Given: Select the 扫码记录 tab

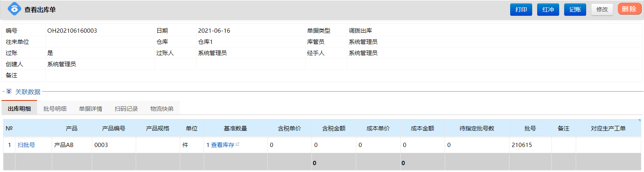Looking at the screenshot, I should 126,109.
